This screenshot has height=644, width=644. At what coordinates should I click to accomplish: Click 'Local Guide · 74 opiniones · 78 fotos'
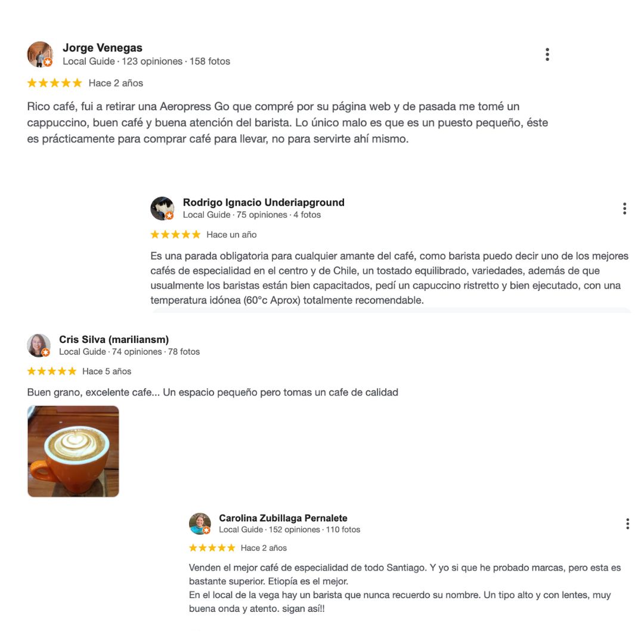129,352
